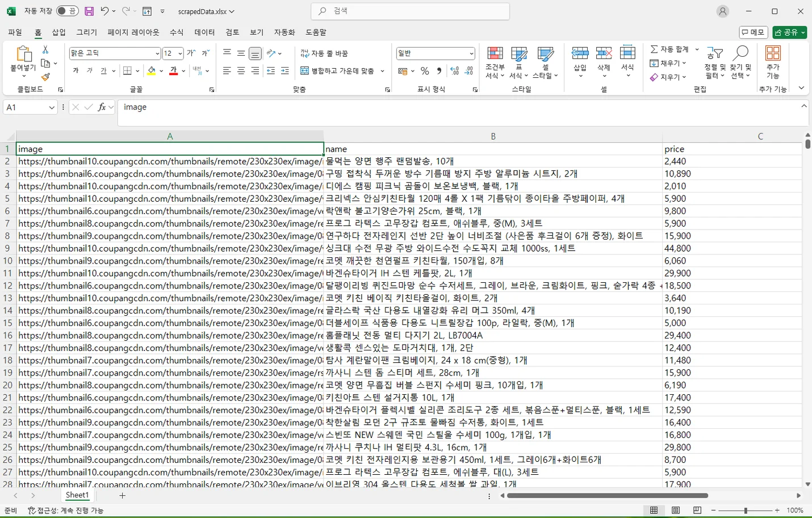Click the increase decimal icon
The image size is (812, 518).
pyautogui.click(x=455, y=71)
